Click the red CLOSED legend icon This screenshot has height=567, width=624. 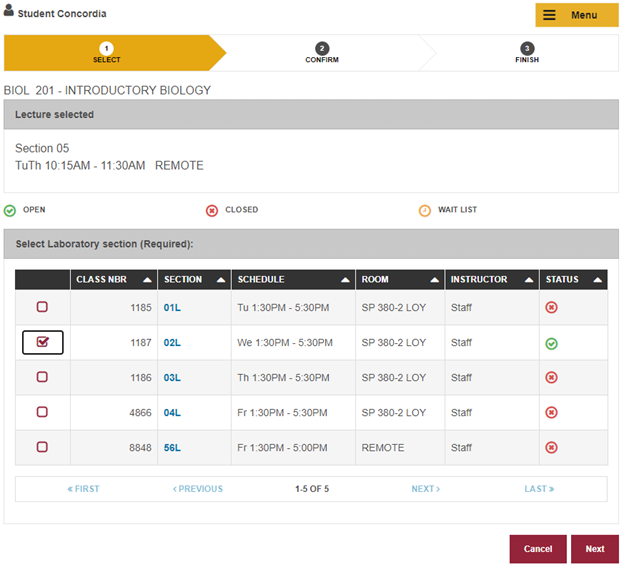(x=212, y=210)
